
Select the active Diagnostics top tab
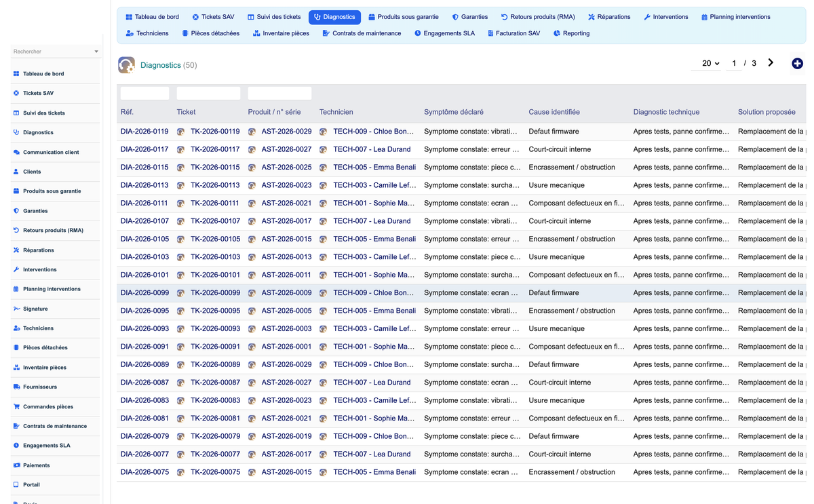pos(334,17)
